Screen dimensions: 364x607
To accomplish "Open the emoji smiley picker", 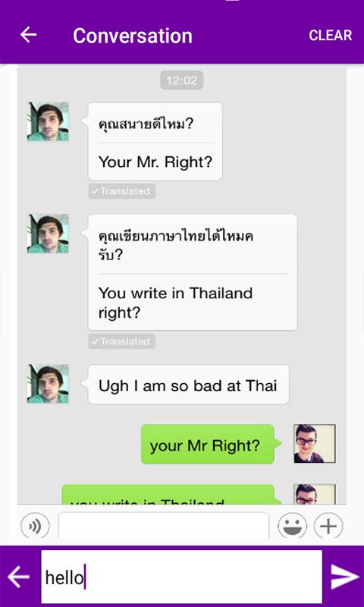I will (x=293, y=526).
